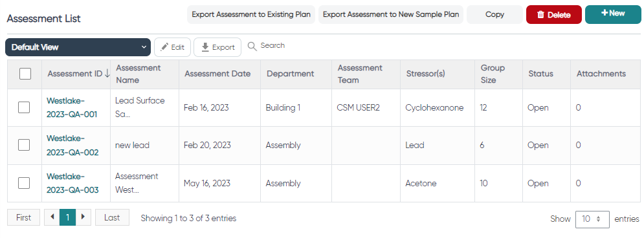Viewport: 644px width, 238px height.
Task: Open the Default View dropdown
Action: (78, 47)
